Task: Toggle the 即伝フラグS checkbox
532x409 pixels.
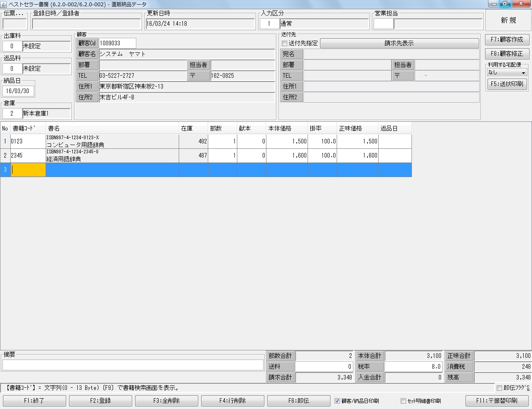Action: 499,387
